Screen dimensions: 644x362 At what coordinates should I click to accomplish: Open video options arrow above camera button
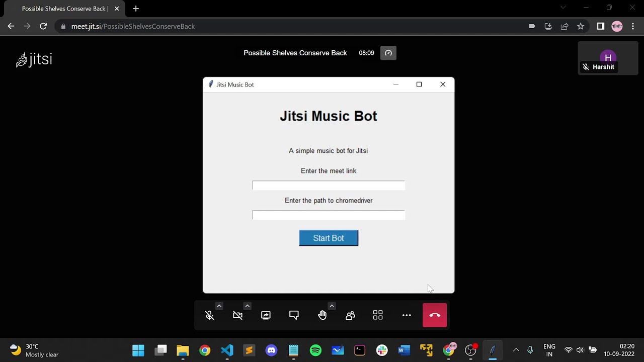(x=247, y=306)
